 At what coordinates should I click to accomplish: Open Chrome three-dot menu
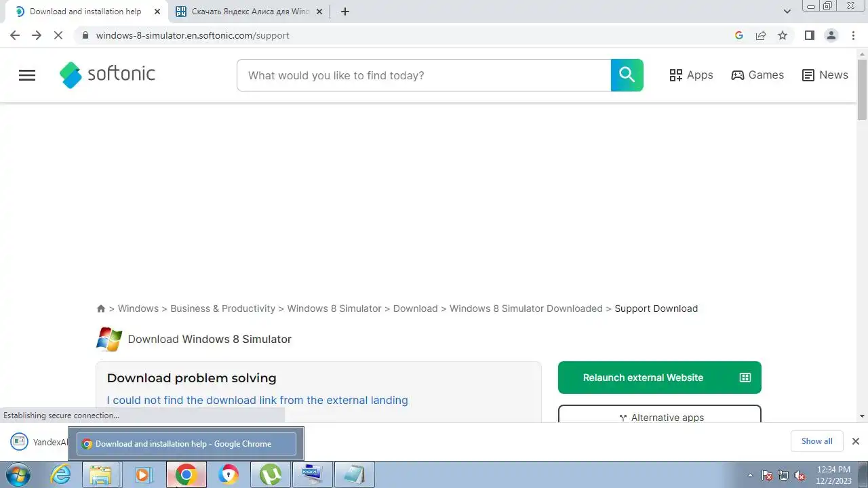[852, 35]
